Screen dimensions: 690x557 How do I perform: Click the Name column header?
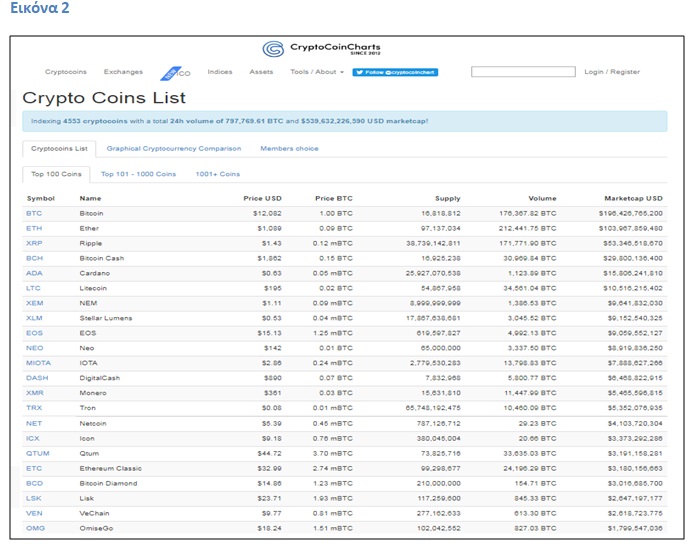pos(90,198)
